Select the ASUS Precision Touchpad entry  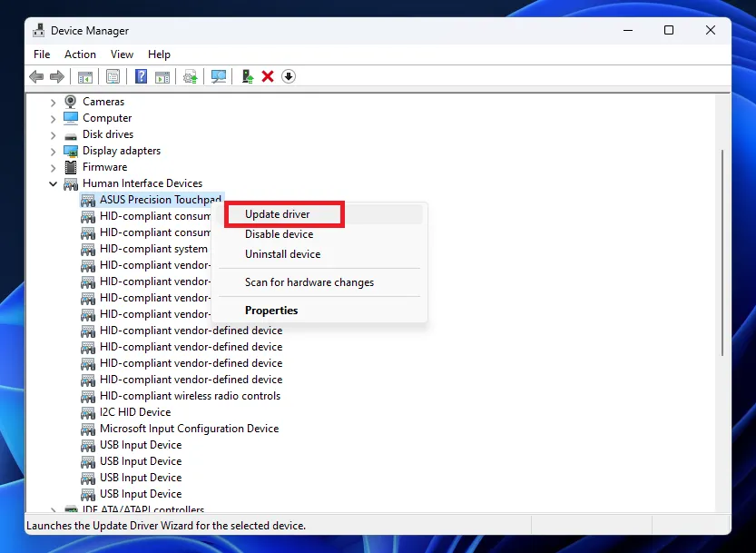click(161, 200)
